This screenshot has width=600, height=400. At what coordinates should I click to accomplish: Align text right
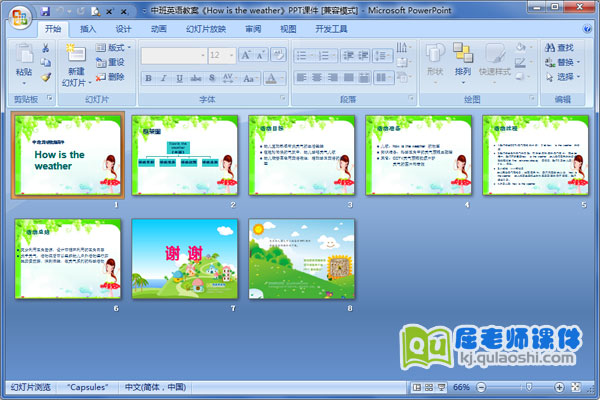[333, 78]
